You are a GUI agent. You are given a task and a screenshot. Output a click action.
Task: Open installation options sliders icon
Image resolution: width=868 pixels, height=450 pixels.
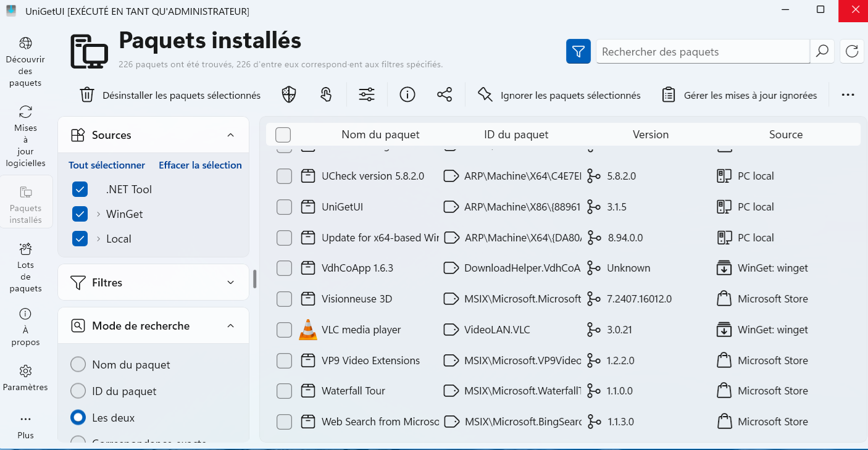click(x=367, y=94)
